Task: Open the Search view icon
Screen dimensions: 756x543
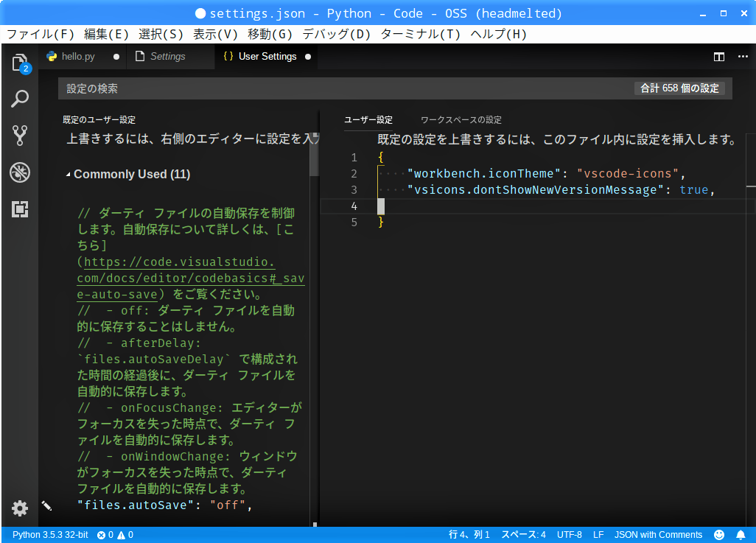Action: coord(20,99)
